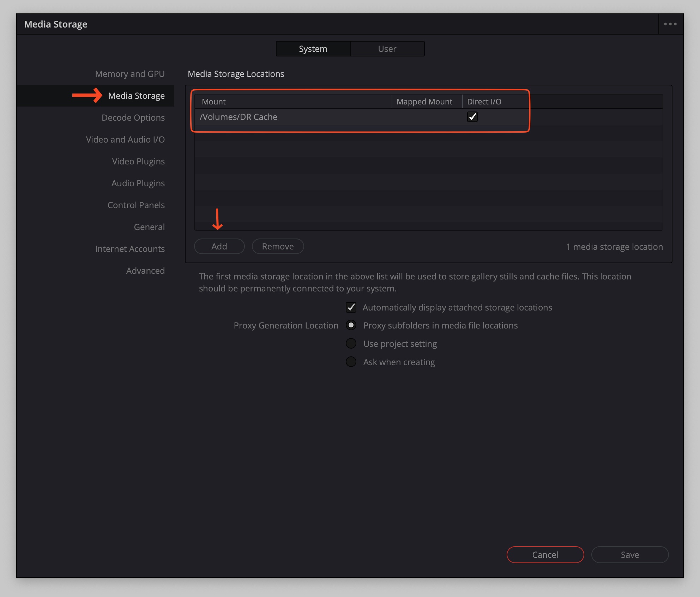
Task: Click the Video Plugins sidebar icon
Action: pyautogui.click(x=138, y=161)
